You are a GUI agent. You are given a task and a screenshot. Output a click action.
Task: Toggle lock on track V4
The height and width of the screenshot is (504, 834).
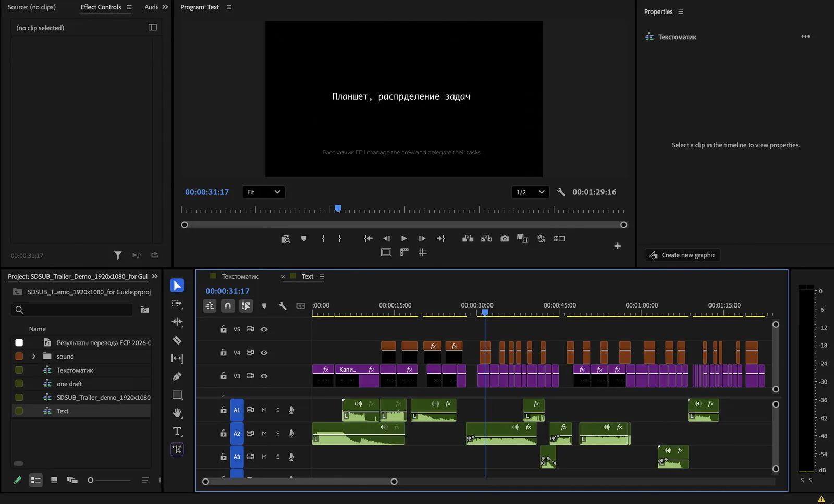(x=224, y=352)
